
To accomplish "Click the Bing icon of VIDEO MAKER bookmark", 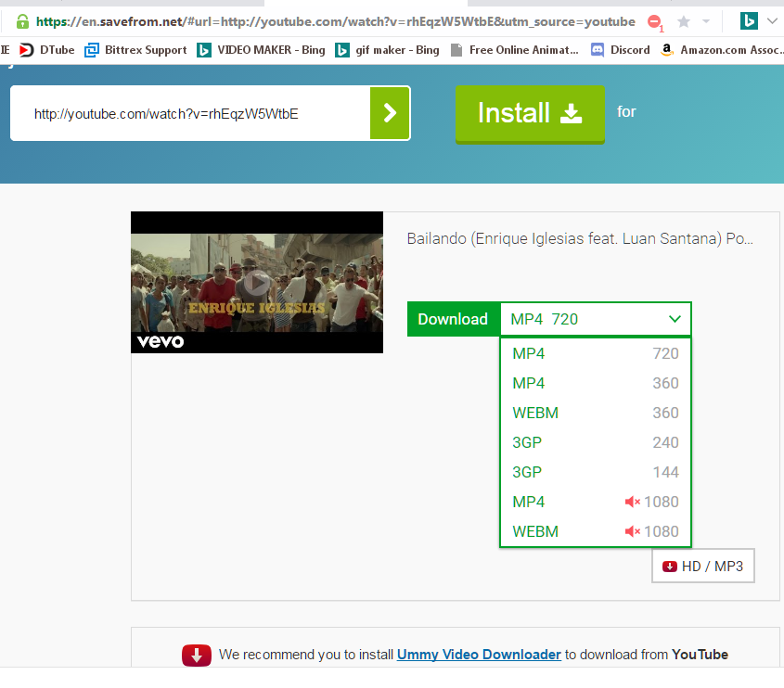I will [x=203, y=50].
